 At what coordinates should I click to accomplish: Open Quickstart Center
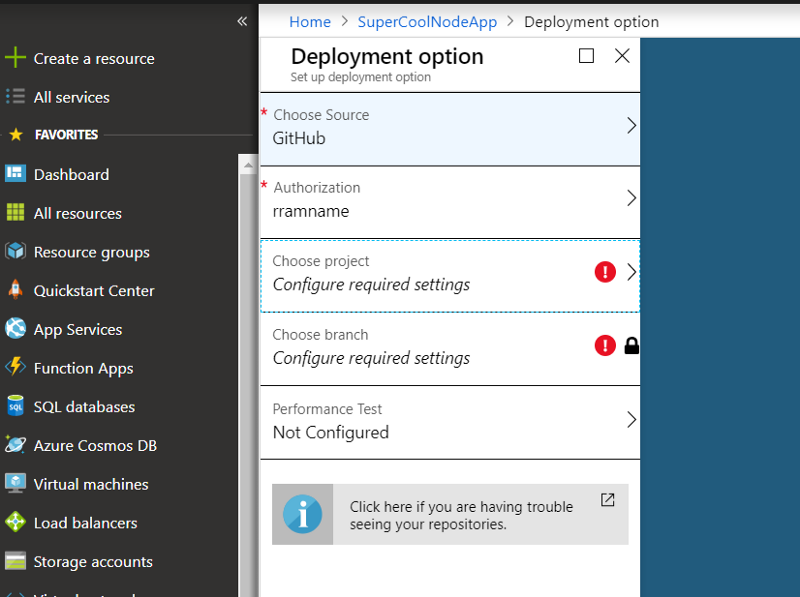tap(94, 291)
